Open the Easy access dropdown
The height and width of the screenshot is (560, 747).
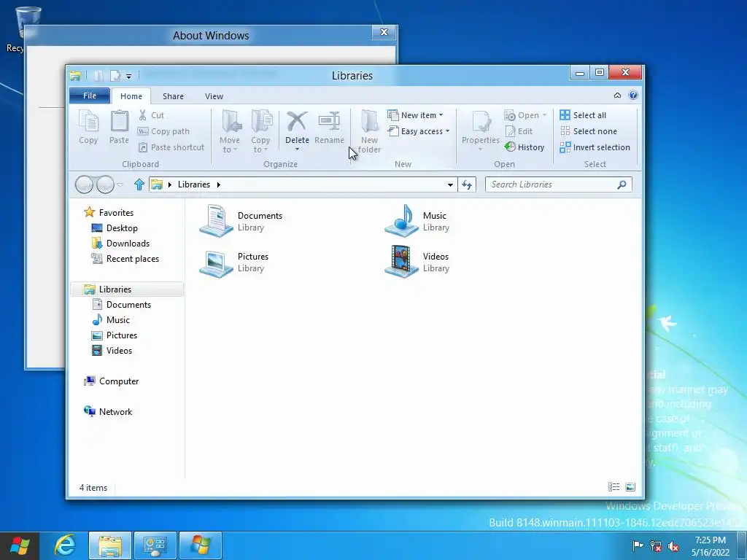tap(419, 131)
